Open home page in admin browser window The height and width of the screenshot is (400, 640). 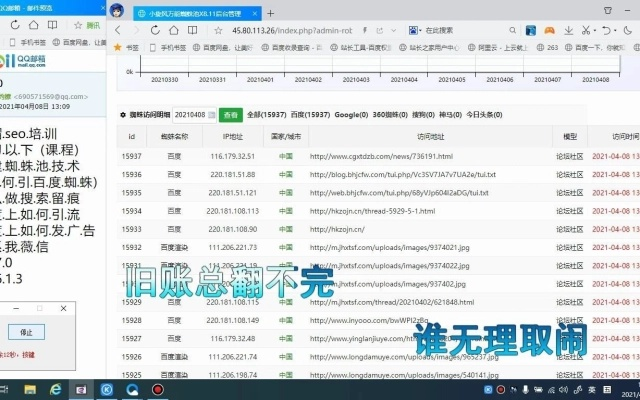pyautogui.click(x=174, y=30)
